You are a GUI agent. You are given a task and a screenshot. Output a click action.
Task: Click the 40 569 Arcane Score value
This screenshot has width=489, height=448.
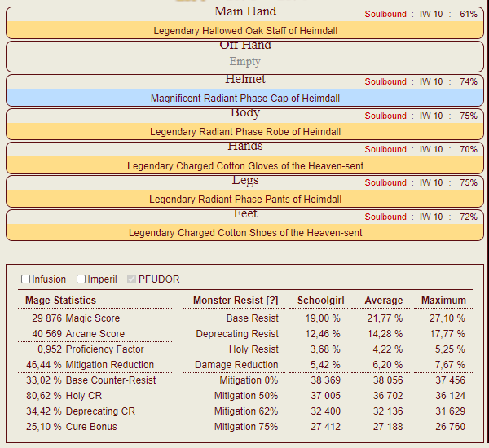click(x=46, y=334)
